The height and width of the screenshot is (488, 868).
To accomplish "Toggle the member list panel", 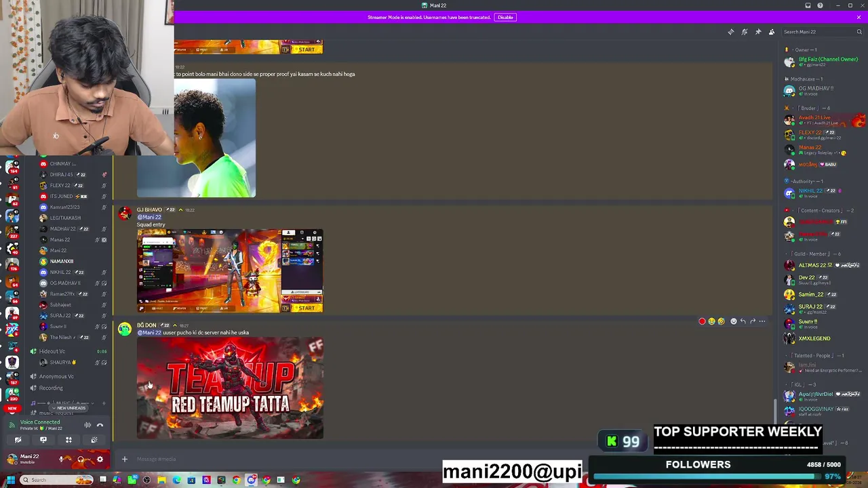I will pyautogui.click(x=772, y=32).
